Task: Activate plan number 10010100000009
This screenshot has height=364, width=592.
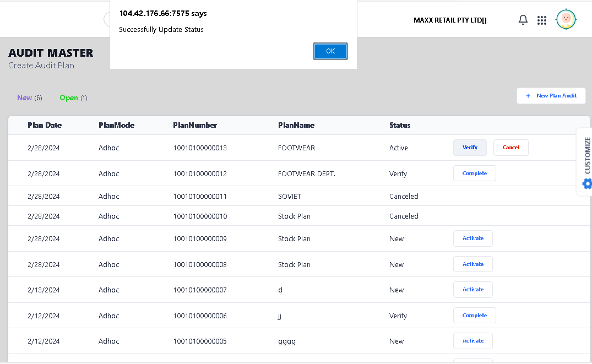Action: pos(472,238)
